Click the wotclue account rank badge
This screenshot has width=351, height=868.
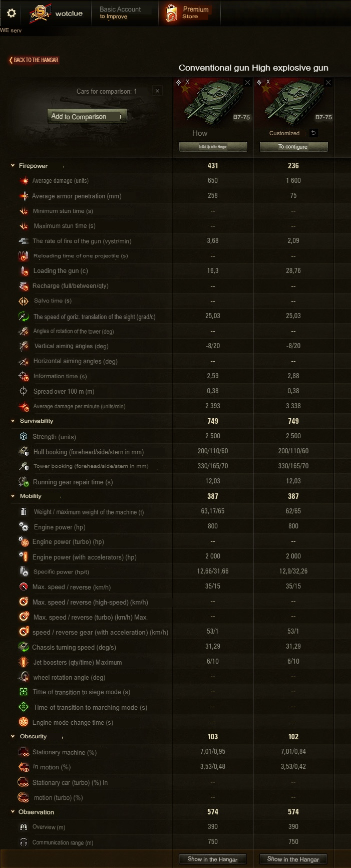point(40,14)
